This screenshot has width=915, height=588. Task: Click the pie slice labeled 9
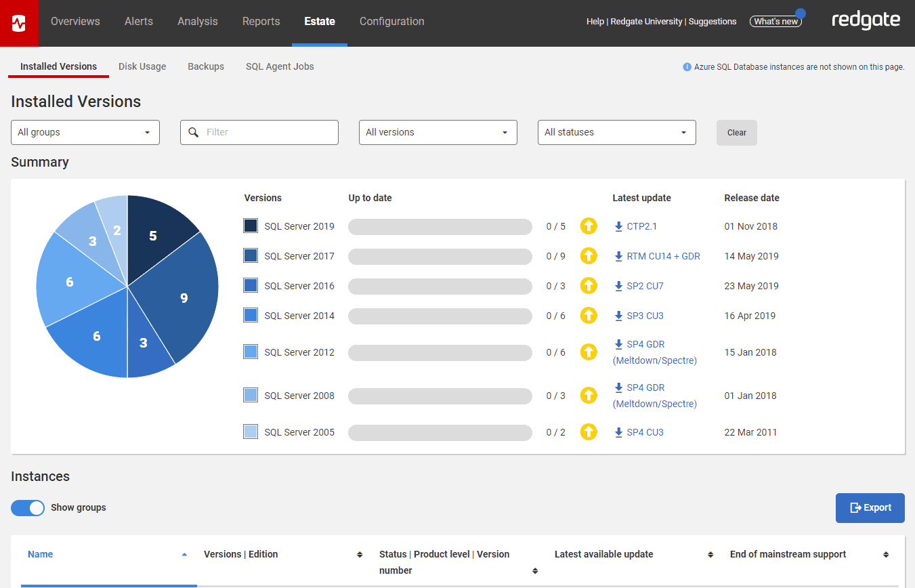click(x=184, y=297)
